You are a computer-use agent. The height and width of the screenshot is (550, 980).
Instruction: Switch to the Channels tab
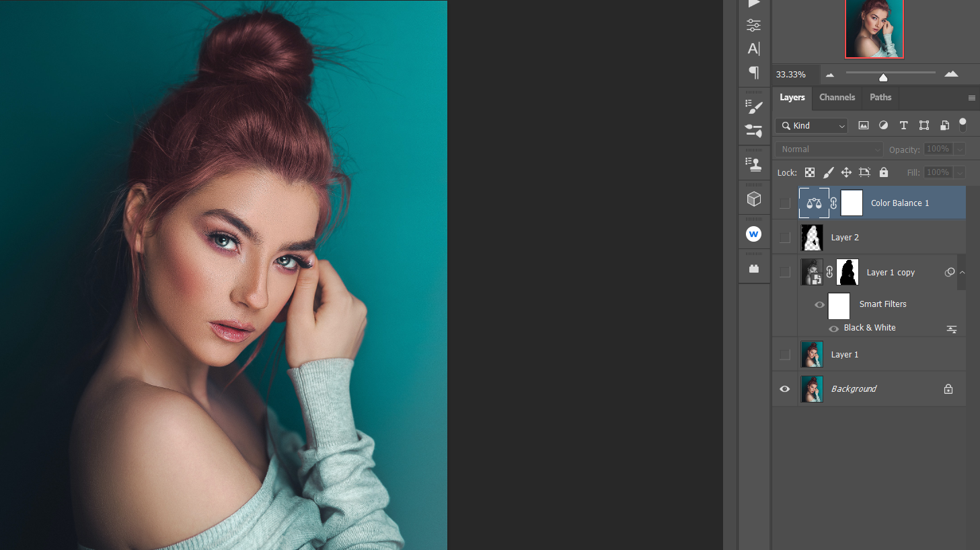[837, 98]
